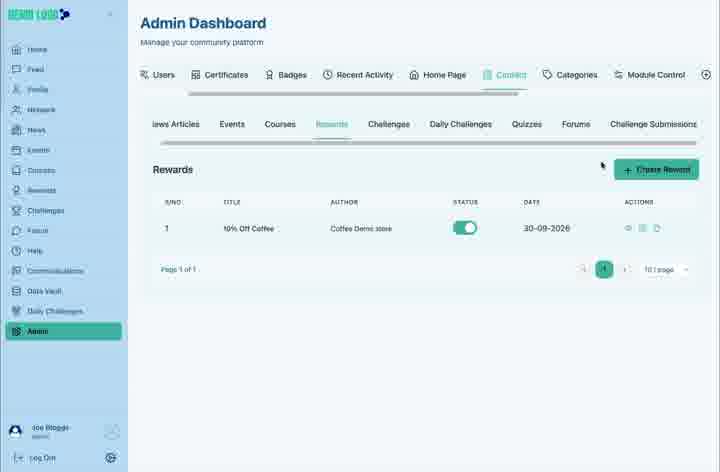
Task: Click the AUTHOR column header
Action: 344,202
